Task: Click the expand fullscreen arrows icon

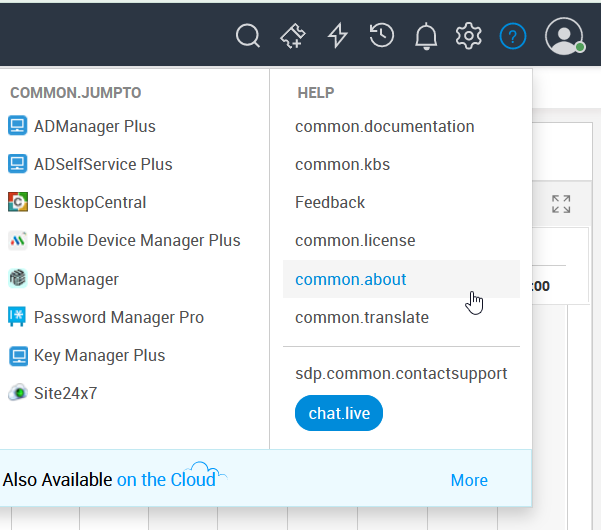Action: point(561,204)
